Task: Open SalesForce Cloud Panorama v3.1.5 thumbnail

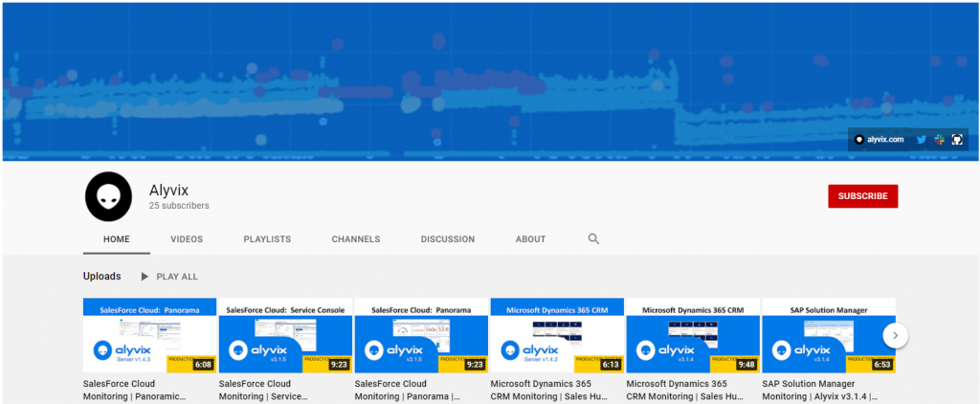Action: click(x=421, y=335)
